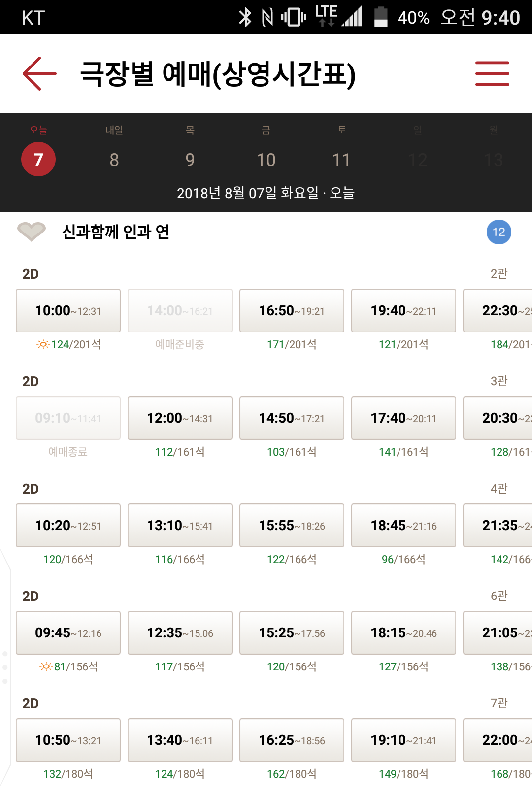
Task: Tap the 19:10~21:41 showtime
Action: (403, 740)
